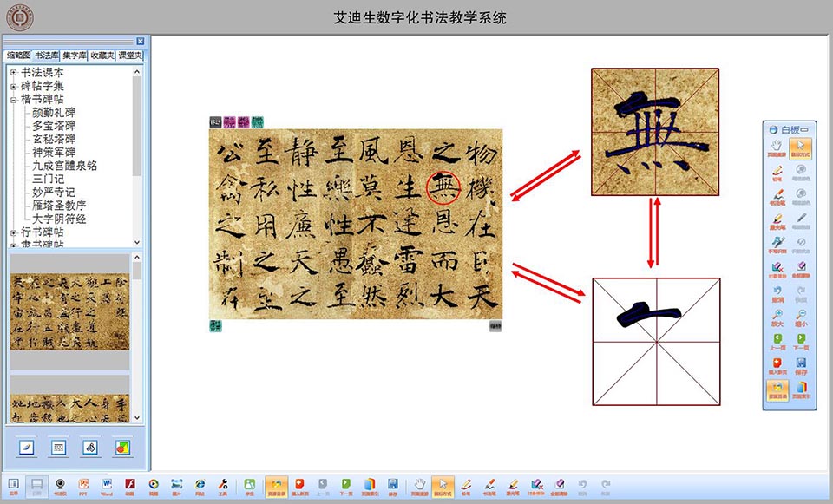This screenshot has width=833, height=504.
Task: Go to 上一页 in the 白板 panel
Action: point(777,342)
